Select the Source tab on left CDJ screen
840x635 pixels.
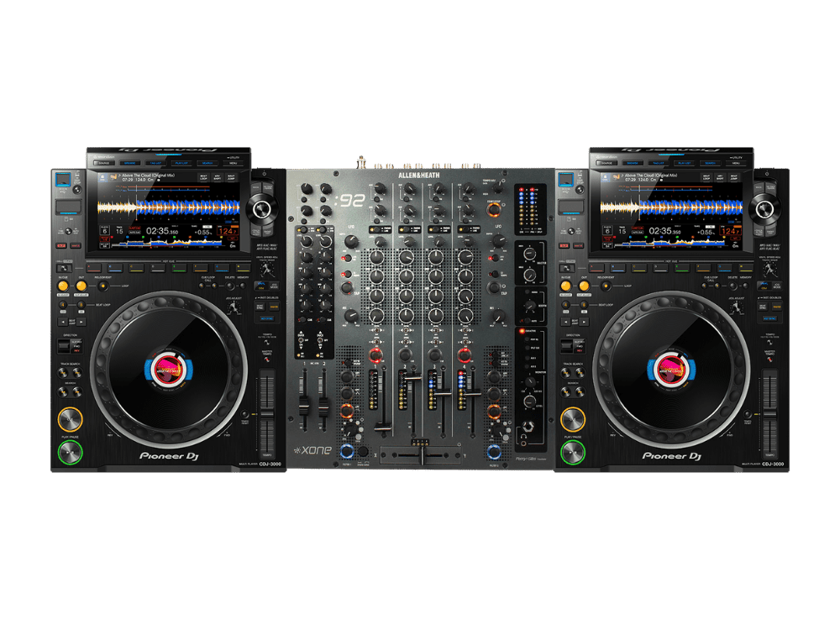click(103, 163)
